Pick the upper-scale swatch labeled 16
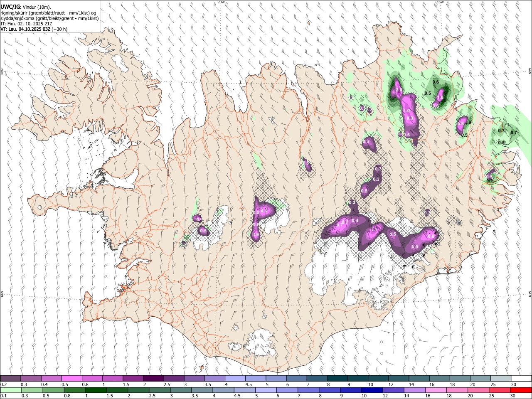Viewport: 532px width, 399px height. (x=439, y=379)
